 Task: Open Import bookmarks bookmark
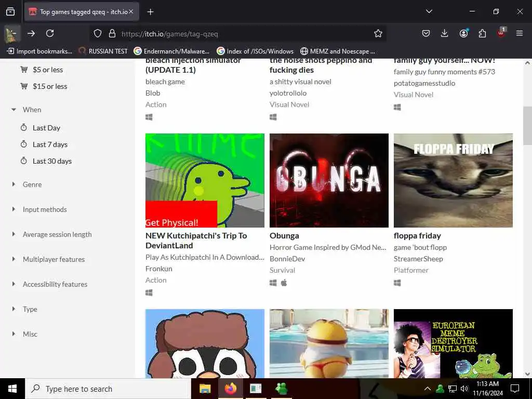point(39,51)
